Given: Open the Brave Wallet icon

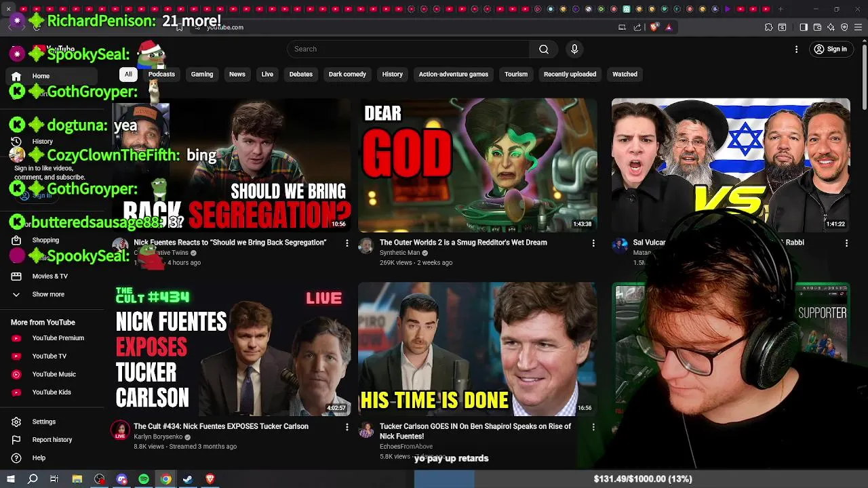Looking at the screenshot, I should coord(818,27).
